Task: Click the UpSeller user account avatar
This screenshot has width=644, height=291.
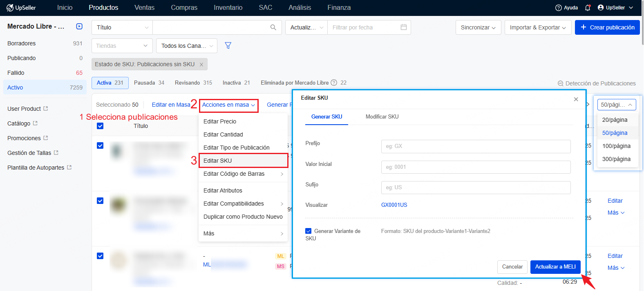Action: point(601,8)
